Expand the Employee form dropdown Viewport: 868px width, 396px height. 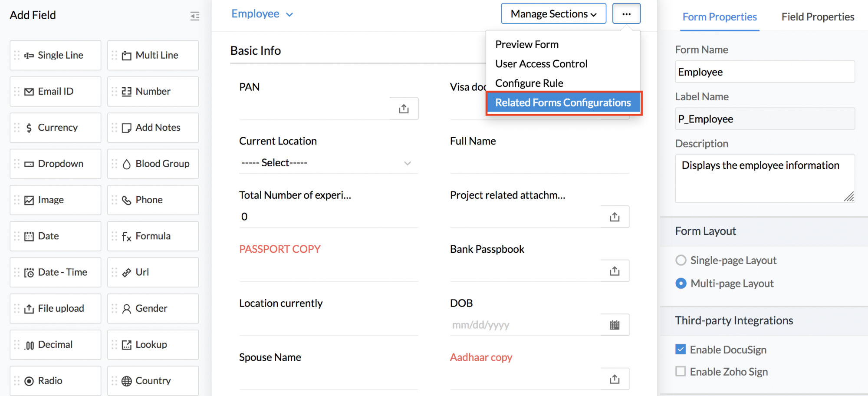click(x=262, y=14)
